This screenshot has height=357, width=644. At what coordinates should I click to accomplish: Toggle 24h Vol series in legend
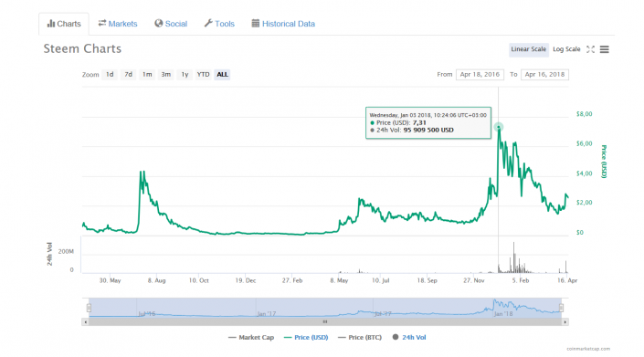pos(409,337)
